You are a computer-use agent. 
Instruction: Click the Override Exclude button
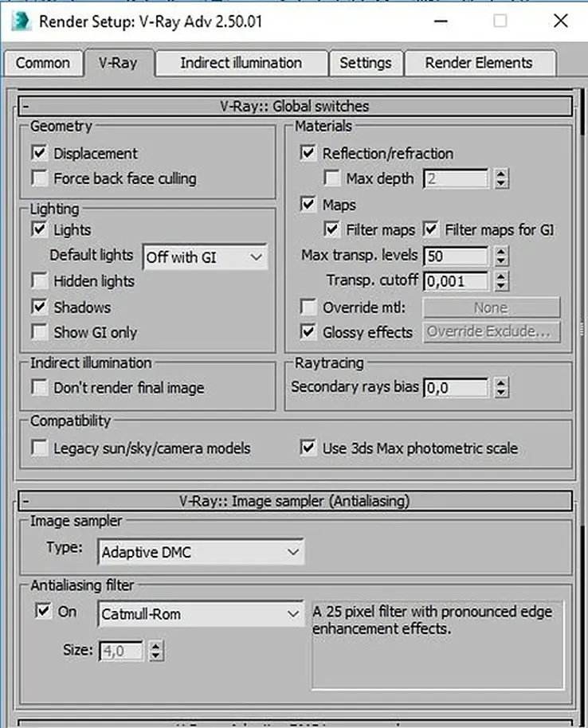point(491,332)
